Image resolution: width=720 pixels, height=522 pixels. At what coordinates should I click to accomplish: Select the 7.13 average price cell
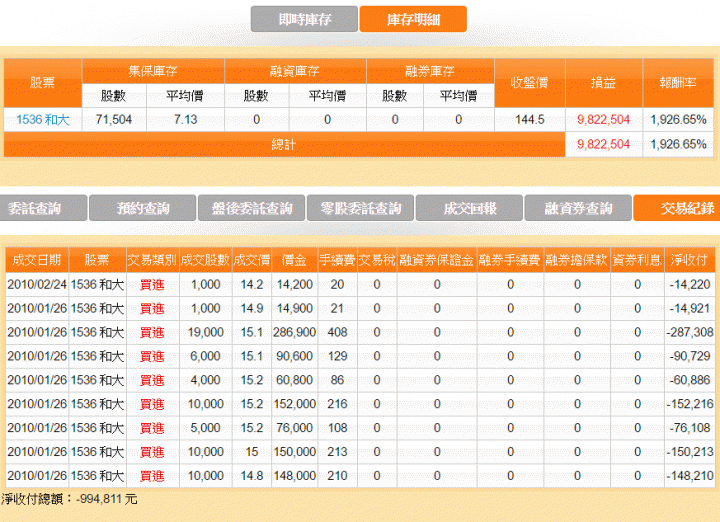(186, 120)
